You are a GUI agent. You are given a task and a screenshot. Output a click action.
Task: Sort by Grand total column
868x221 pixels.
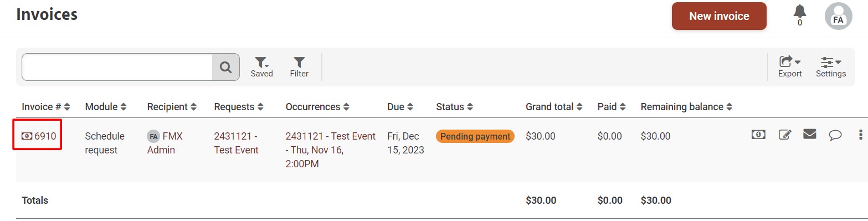pyautogui.click(x=554, y=107)
